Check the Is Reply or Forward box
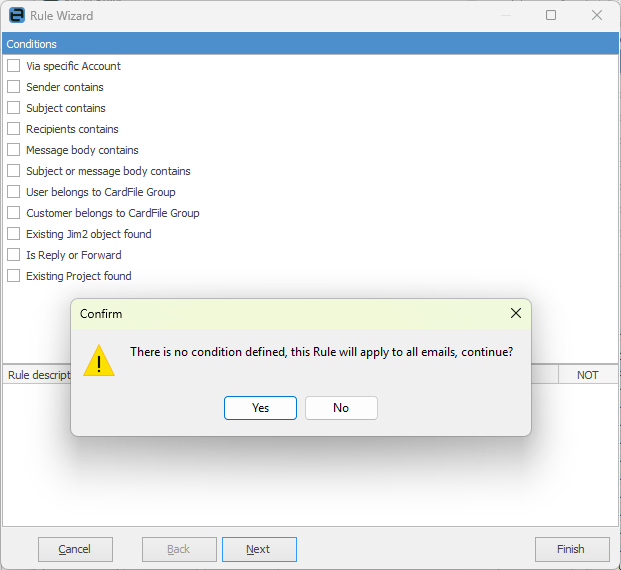Screen dimensions: 621x570 13,255
